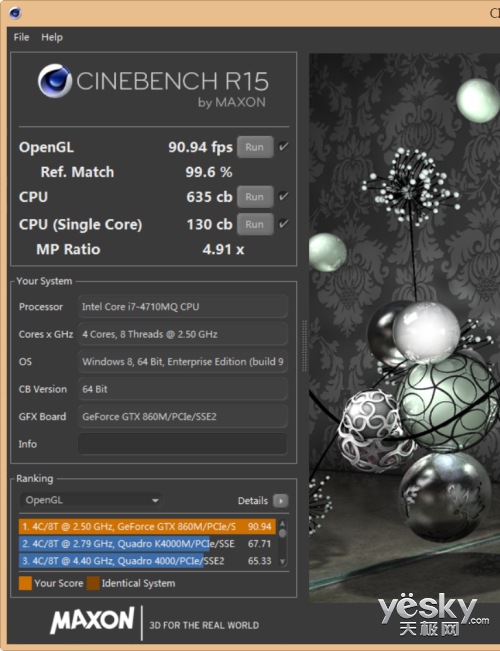Click the CB Version field
This screenshot has width=500, height=651.
(183, 389)
